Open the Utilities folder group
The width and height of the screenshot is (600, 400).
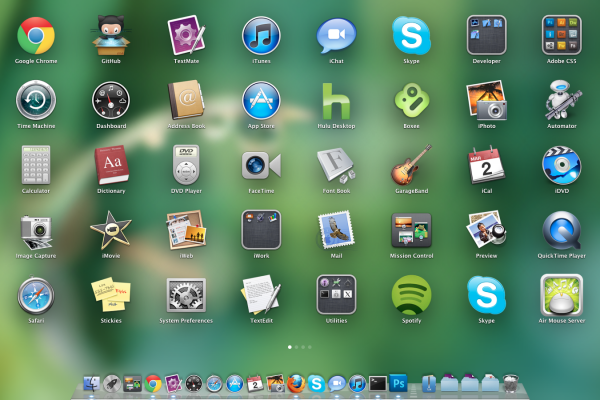click(336, 295)
